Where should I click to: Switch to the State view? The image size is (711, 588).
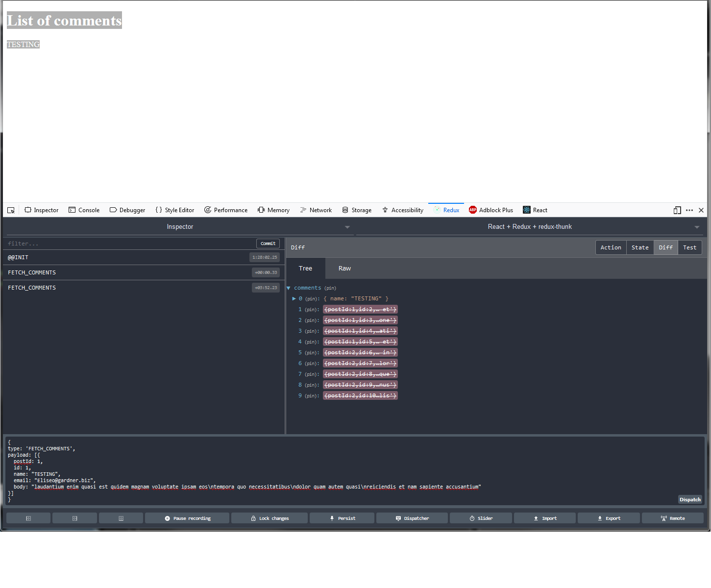coord(640,247)
